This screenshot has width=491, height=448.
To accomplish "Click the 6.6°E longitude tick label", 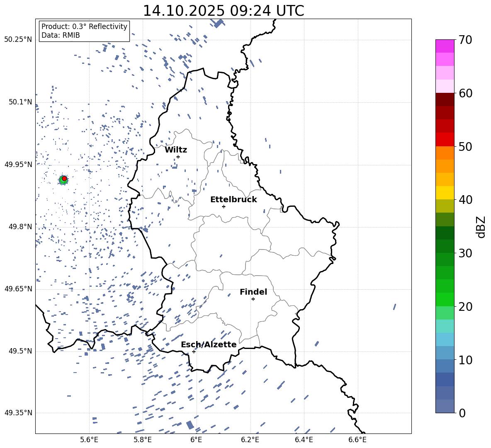I will [357, 440].
